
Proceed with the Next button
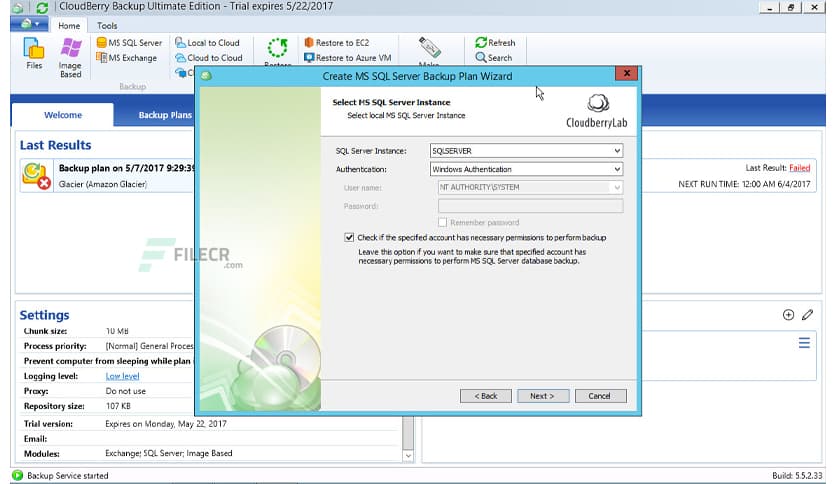coord(542,396)
